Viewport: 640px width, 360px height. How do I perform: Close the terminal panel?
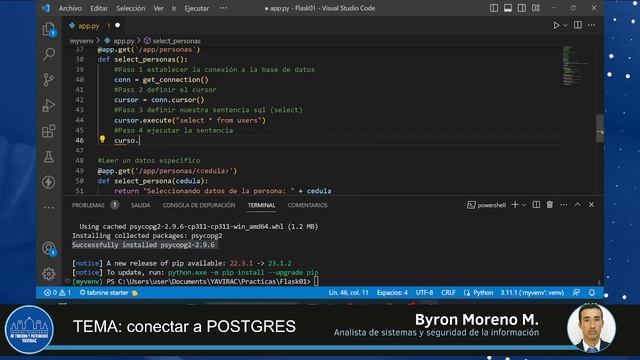coord(591,204)
